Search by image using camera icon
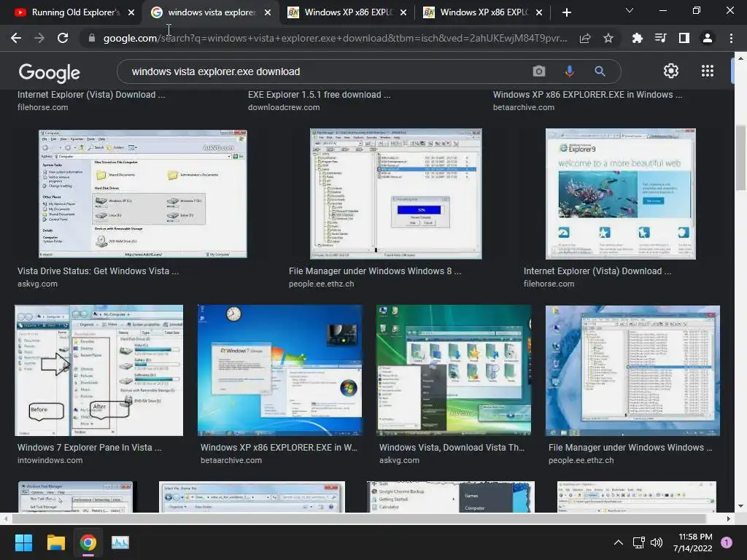The width and height of the screenshot is (747, 560). [539, 71]
